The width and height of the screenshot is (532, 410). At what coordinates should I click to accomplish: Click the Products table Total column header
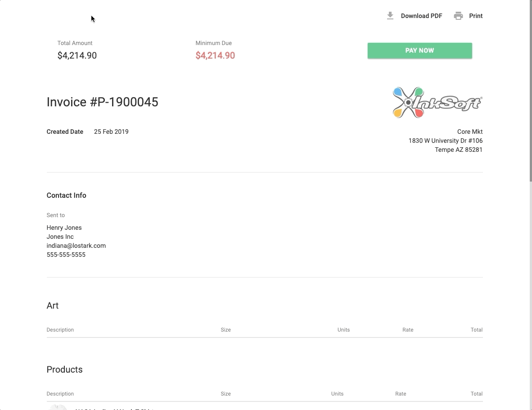click(x=476, y=394)
